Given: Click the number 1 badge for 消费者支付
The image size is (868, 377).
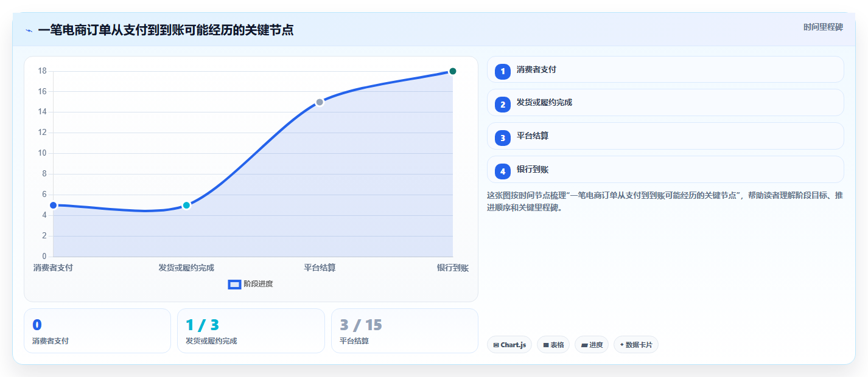Looking at the screenshot, I should coord(503,72).
